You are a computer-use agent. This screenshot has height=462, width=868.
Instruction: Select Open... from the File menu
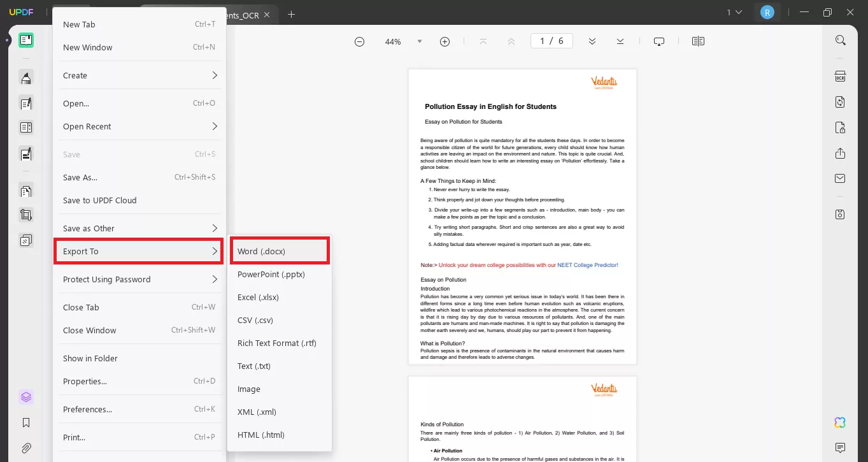click(139, 103)
